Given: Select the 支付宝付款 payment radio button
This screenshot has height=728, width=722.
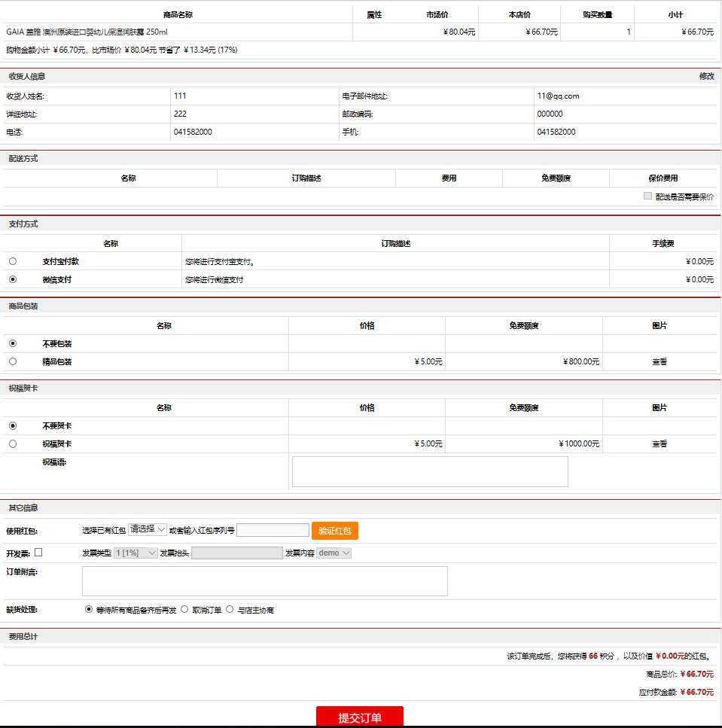Looking at the screenshot, I should 13,261.
